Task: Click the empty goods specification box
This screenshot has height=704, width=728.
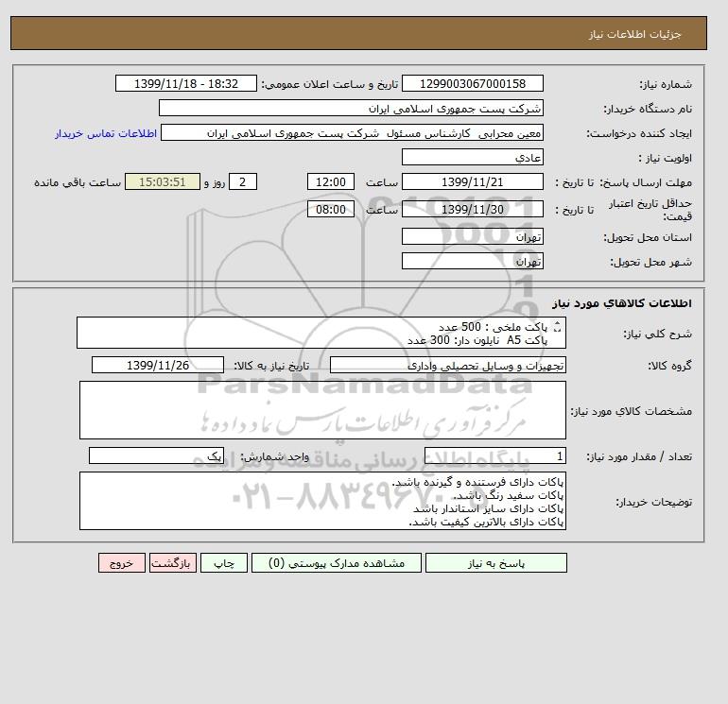Action: point(322,410)
